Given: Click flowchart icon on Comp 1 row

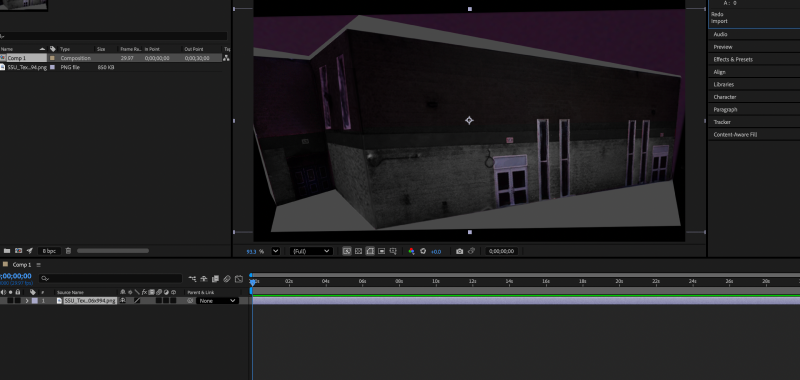Looking at the screenshot, I should point(226,58).
